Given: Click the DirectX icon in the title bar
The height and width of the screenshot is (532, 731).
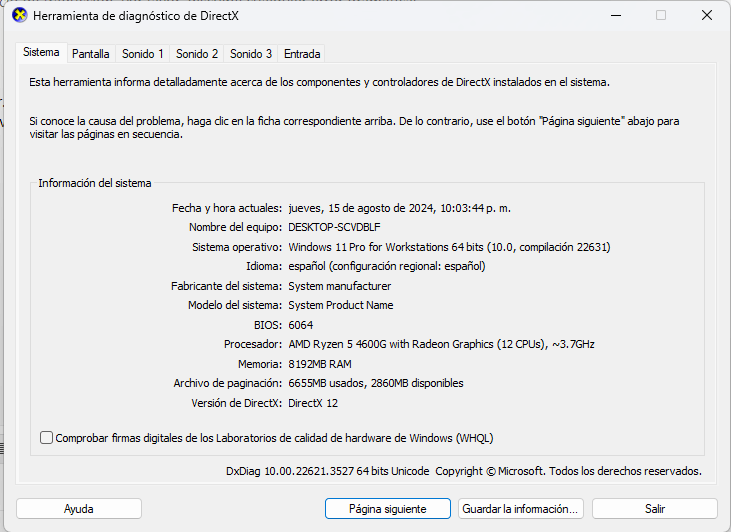Looking at the screenshot, I should pos(20,15).
